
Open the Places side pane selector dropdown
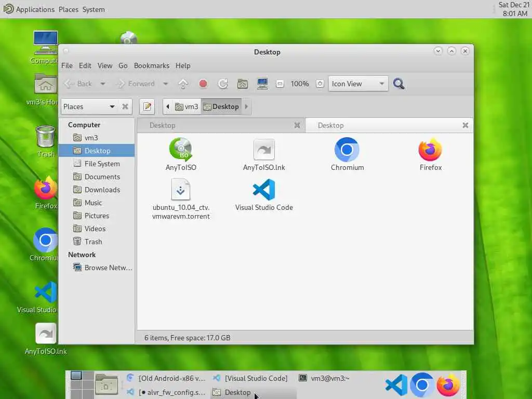pyautogui.click(x=89, y=107)
